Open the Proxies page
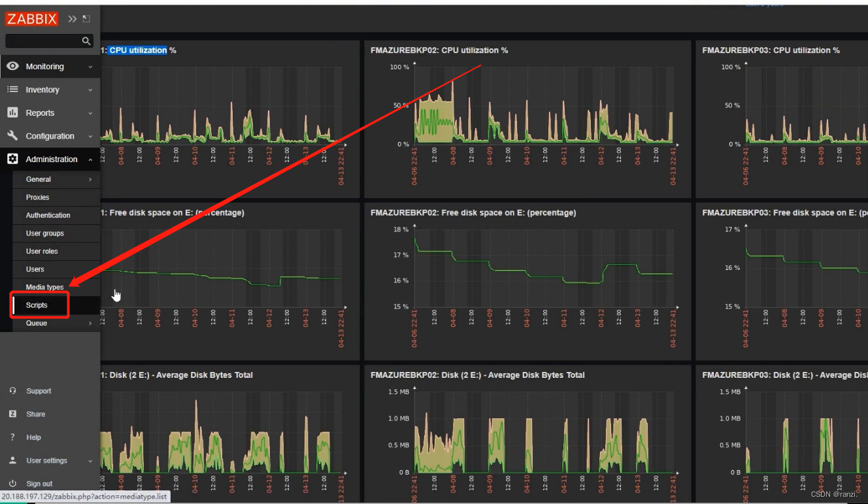The width and height of the screenshot is (868, 504). point(56,197)
